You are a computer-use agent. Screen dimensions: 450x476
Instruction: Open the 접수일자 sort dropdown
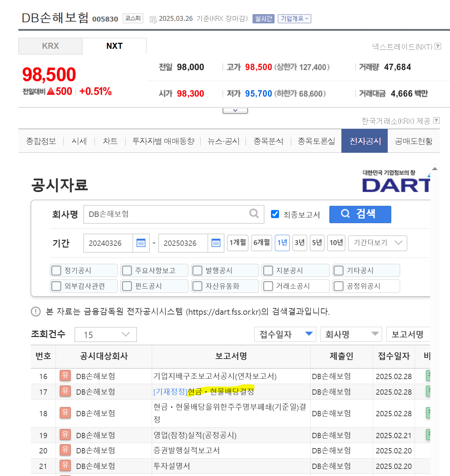click(285, 334)
